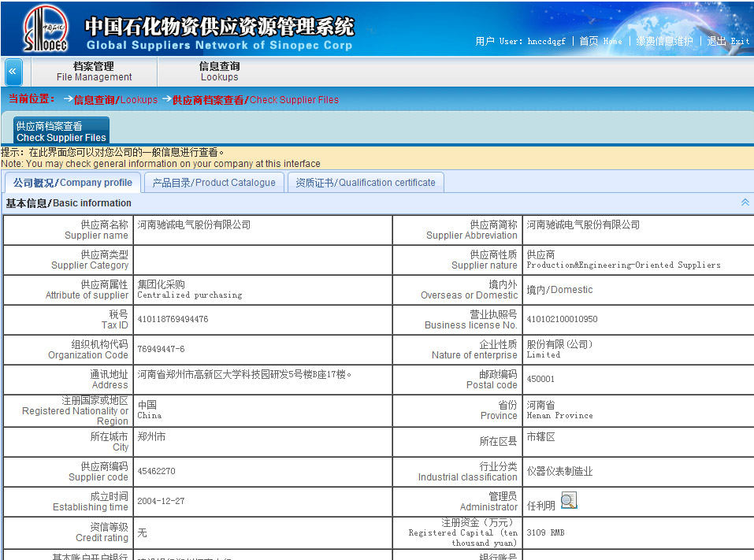Open the 缴费信息维护 payment maintenance link
The image size is (754, 560).
(664, 41)
